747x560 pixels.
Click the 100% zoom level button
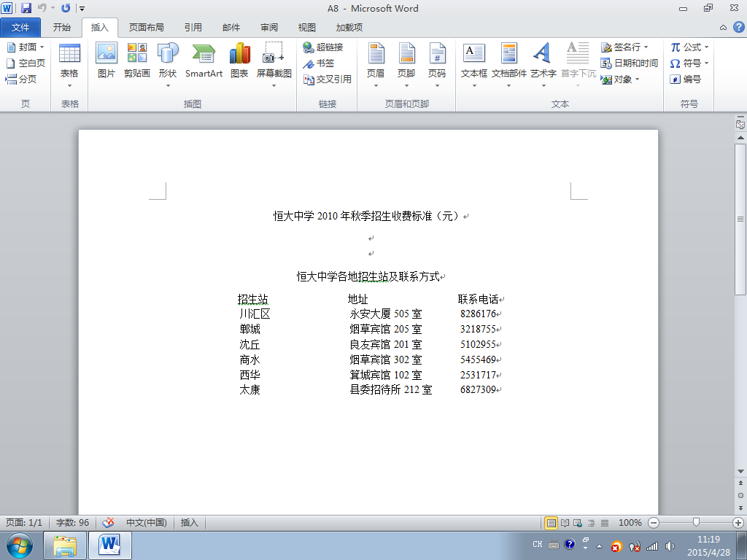tap(630, 523)
